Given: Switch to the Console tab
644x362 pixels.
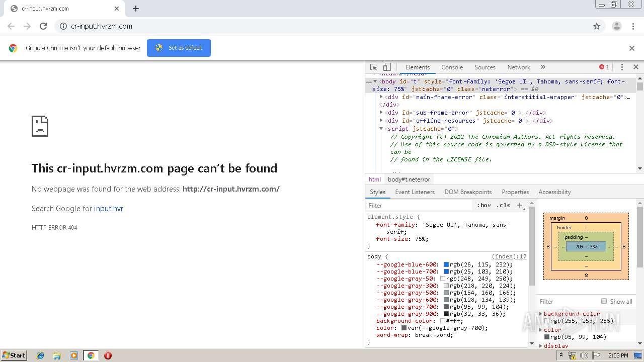Looking at the screenshot, I should 452,67.
